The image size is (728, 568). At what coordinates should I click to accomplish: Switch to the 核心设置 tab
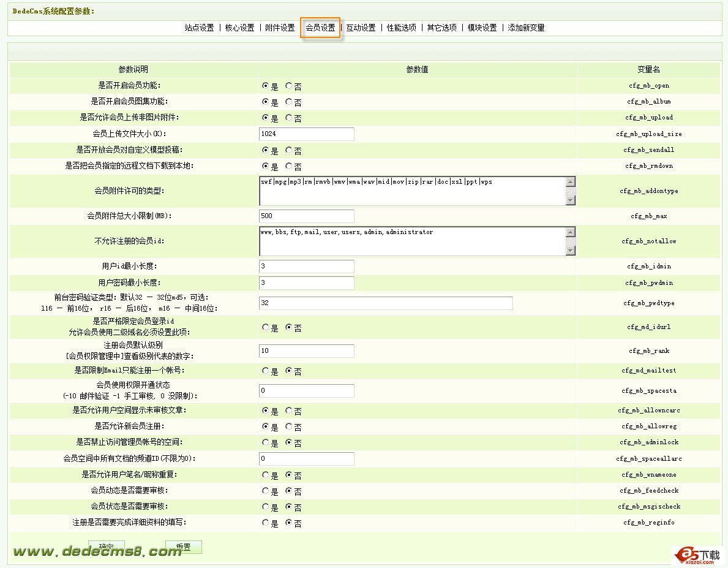point(239,28)
